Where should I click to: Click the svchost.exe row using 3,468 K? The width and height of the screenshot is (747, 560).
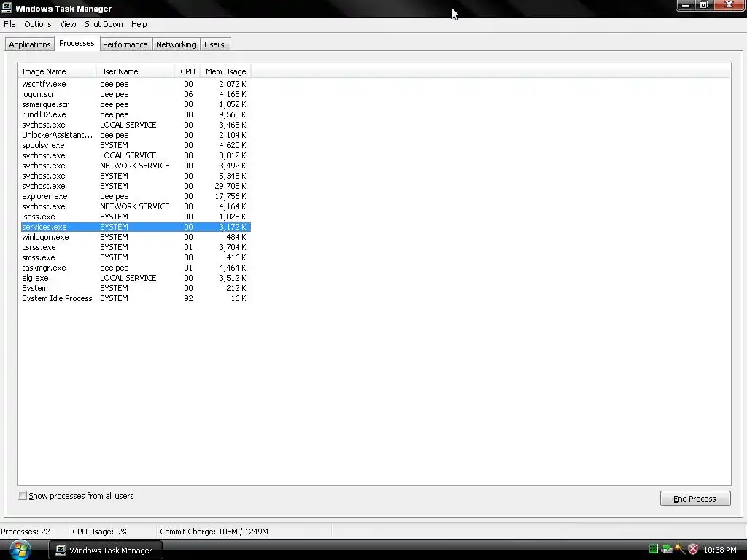pos(136,125)
